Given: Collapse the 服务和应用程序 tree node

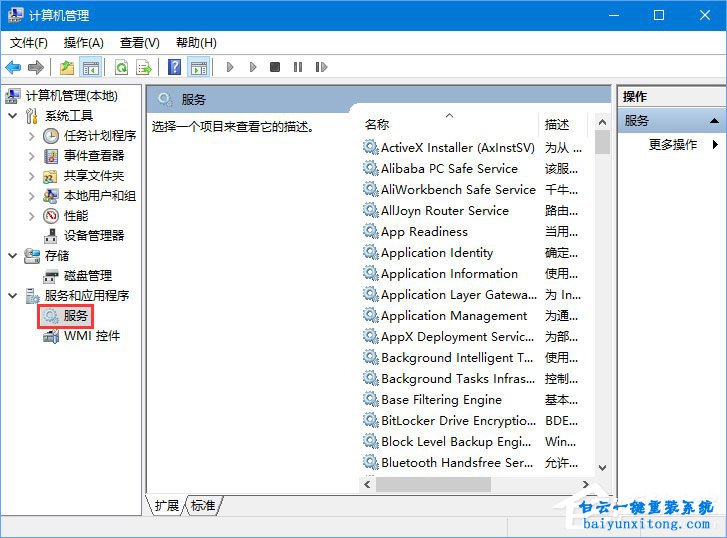Looking at the screenshot, I should click(13, 295).
